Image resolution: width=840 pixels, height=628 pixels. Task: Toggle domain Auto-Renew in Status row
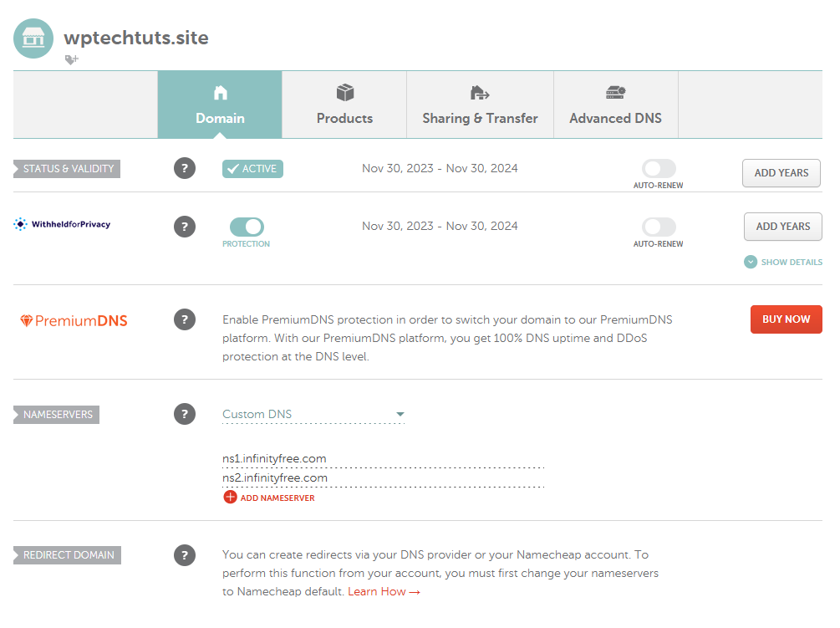pos(659,169)
